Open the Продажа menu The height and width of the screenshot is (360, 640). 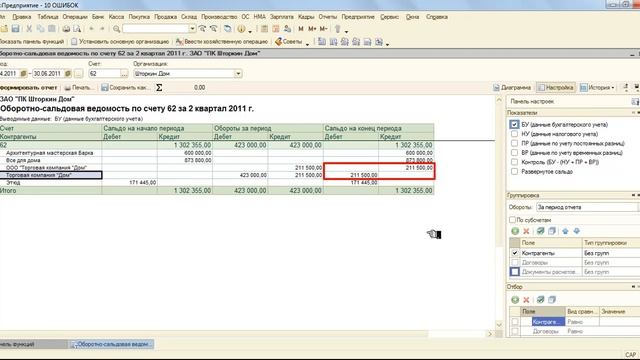[166, 17]
